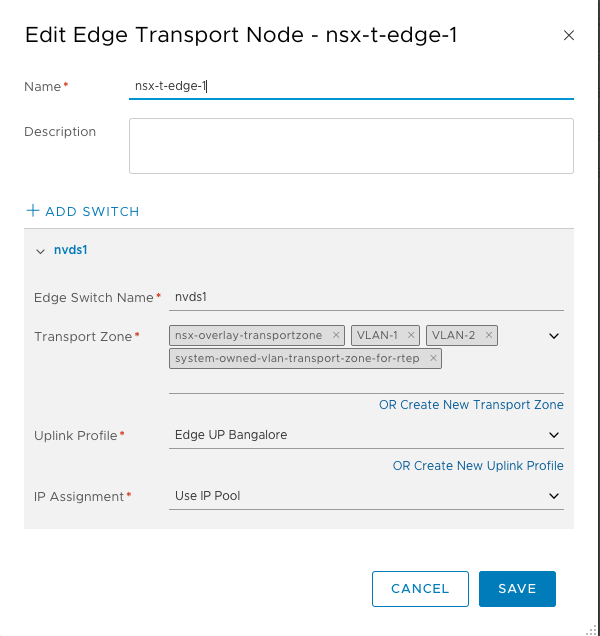Viewport: 600px width, 636px height.
Task: Collapse the nvds1 switch section
Action: (x=40, y=251)
